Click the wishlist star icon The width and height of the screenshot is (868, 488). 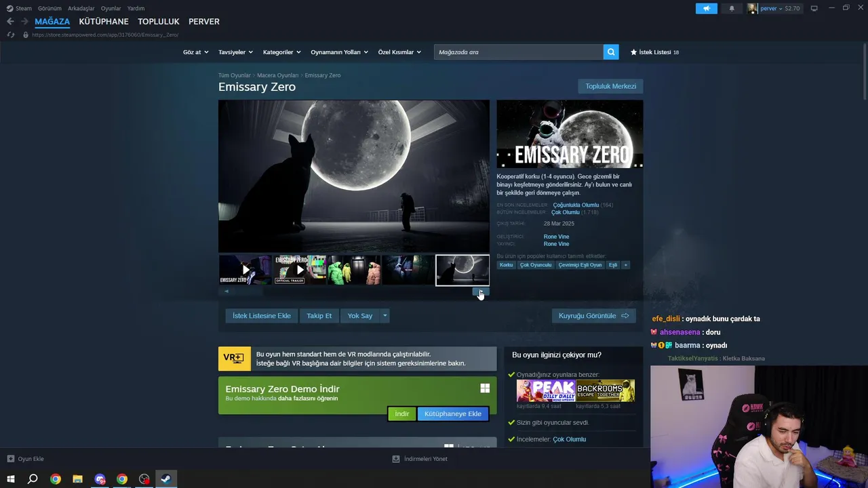click(x=634, y=52)
